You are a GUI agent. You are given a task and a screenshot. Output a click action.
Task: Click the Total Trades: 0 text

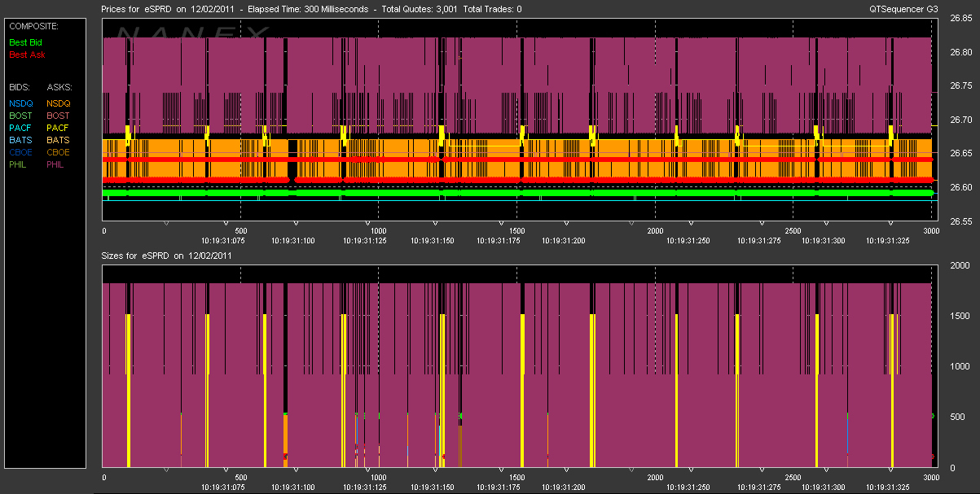coord(493,8)
